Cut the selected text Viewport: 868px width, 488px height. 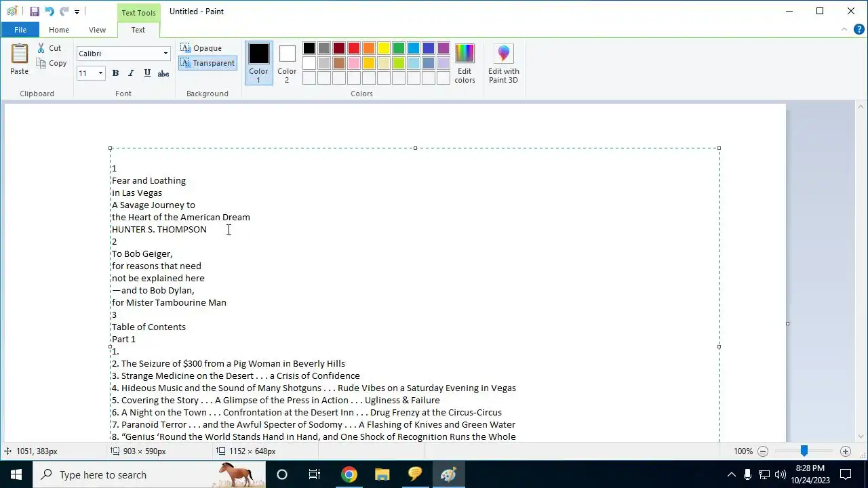49,48
